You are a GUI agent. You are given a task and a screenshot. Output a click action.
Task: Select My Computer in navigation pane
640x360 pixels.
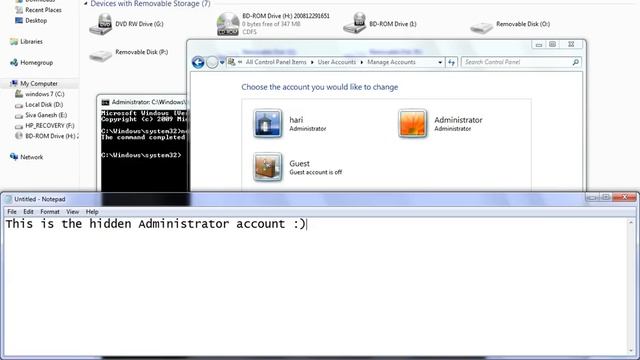click(39, 84)
